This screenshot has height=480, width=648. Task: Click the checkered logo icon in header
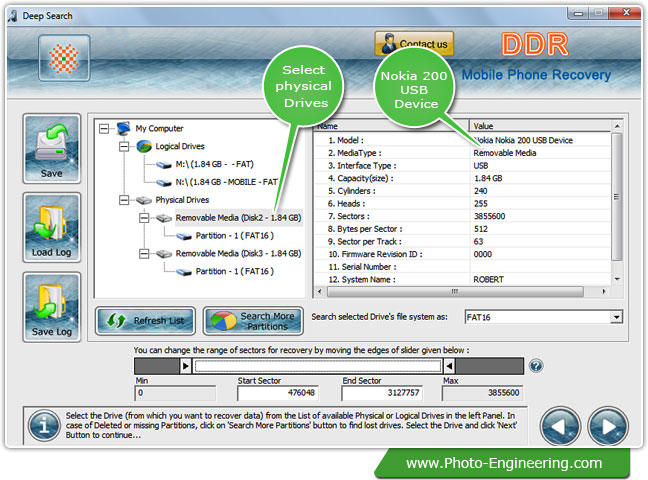click(64, 58)
